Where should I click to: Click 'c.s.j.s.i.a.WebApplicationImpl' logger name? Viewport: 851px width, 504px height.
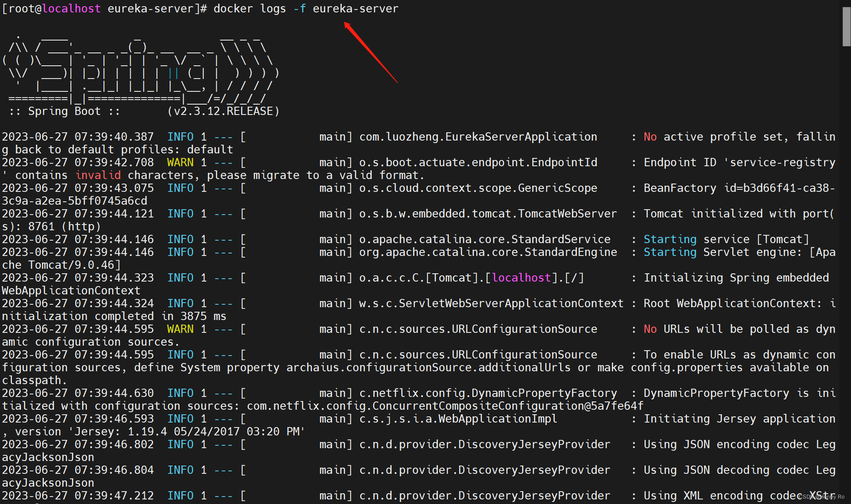(458, 419)
